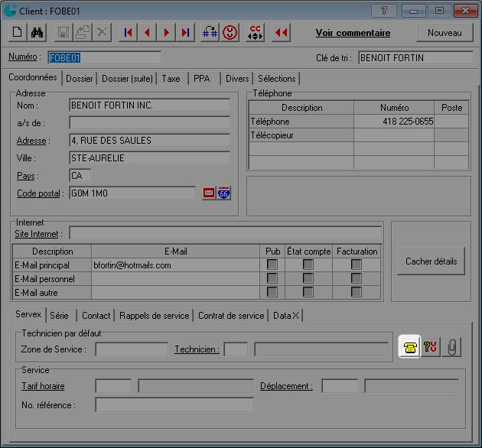Open the Rappels de service tab
482x448 pixels.
[x=154, y=315]
